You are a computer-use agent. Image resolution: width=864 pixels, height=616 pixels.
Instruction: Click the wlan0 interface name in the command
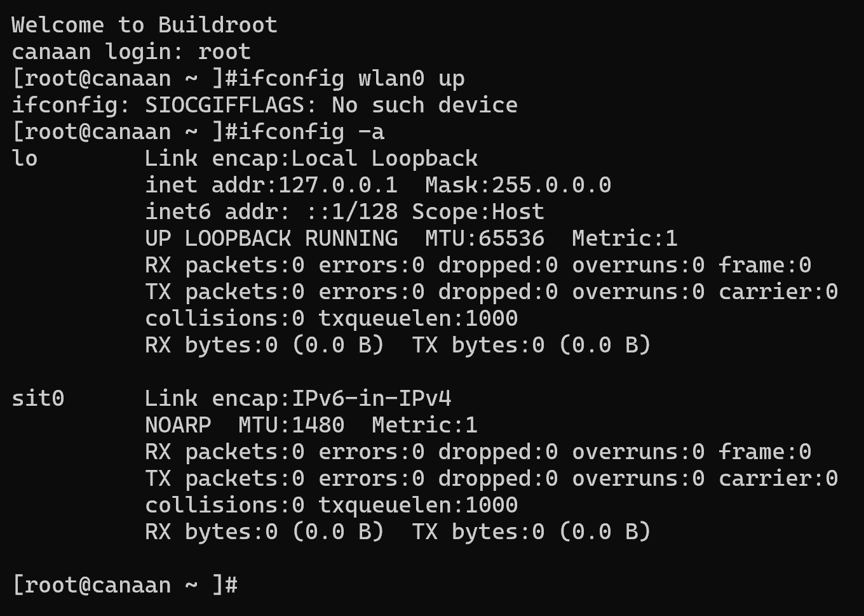391,78
